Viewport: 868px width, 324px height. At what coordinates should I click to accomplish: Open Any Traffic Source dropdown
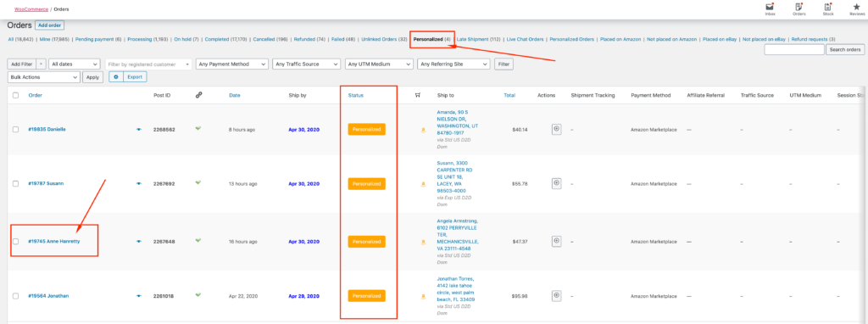[x=307, y=64]
